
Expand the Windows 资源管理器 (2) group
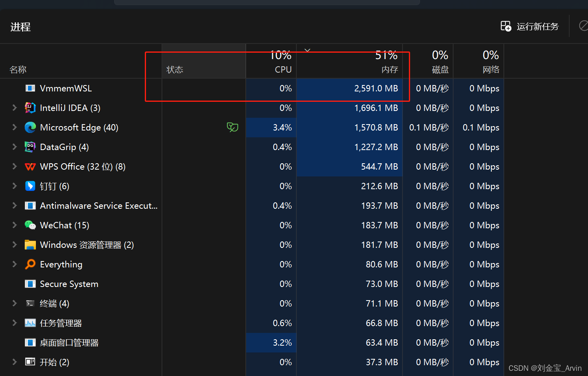tap(15, 244)
